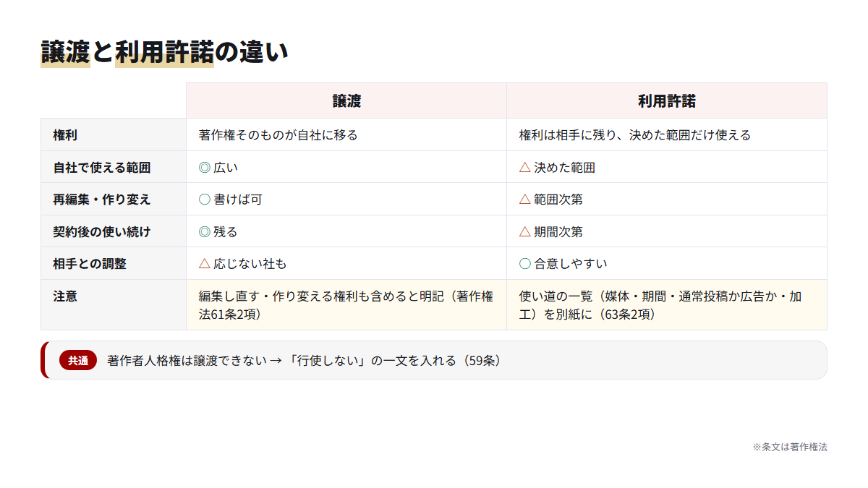Click the 相手との調整 row label

(114, 264)
